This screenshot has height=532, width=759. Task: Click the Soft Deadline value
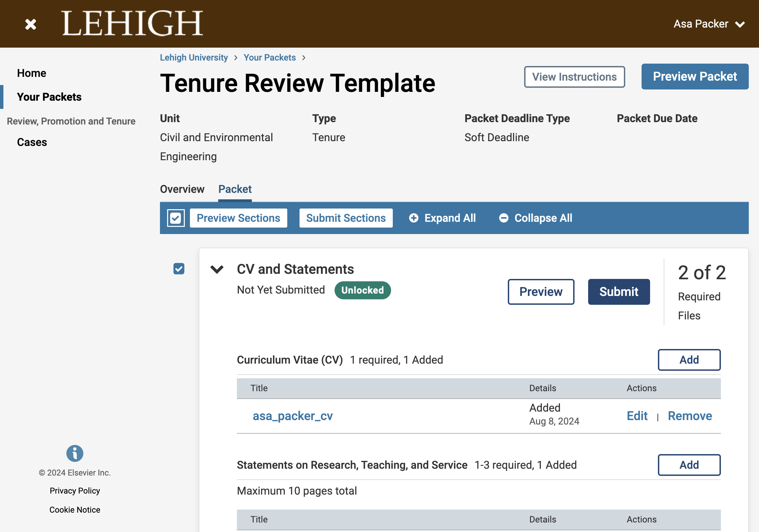pos(497,137)
